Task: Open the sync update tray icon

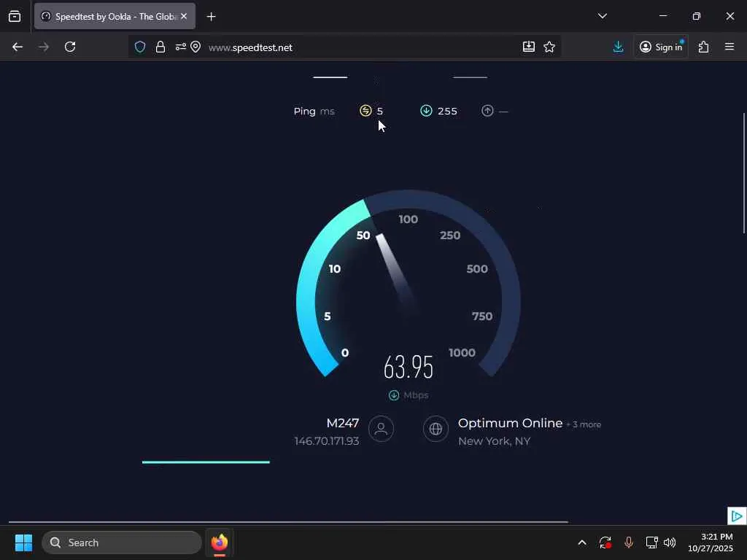Action: click(605, 542)
